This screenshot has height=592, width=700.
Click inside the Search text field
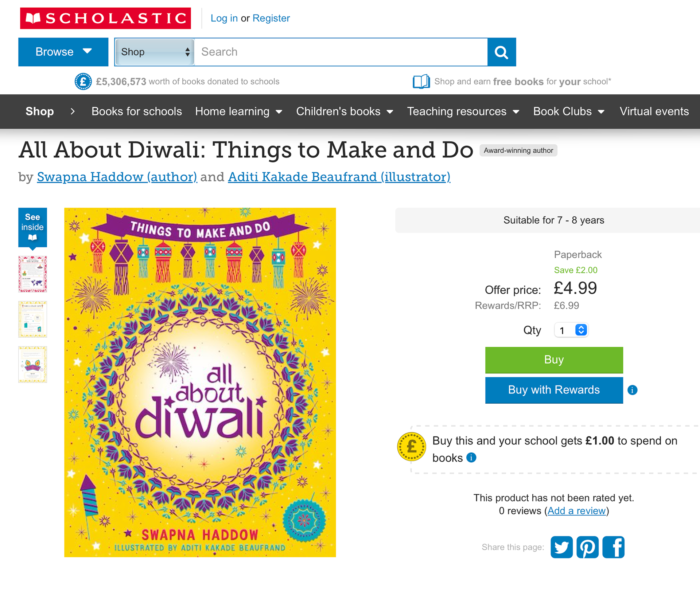coord(341,52)
